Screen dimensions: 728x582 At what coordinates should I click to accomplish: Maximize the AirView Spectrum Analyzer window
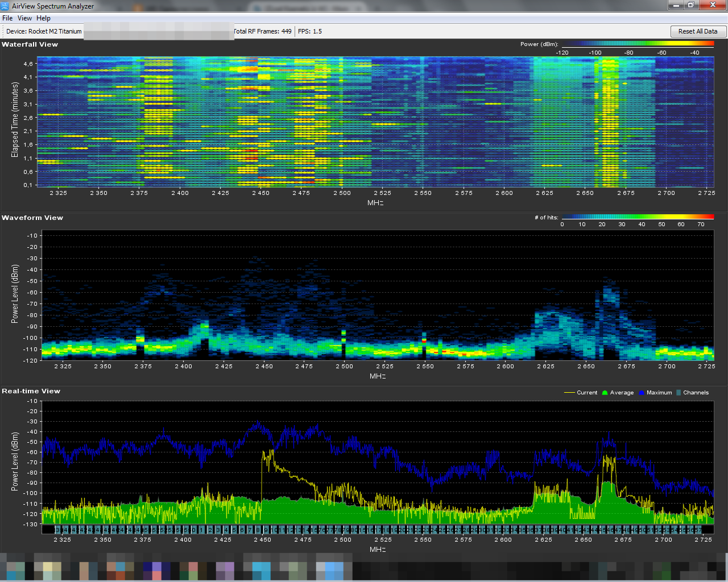pyautogui.click(x=690, y=5)
